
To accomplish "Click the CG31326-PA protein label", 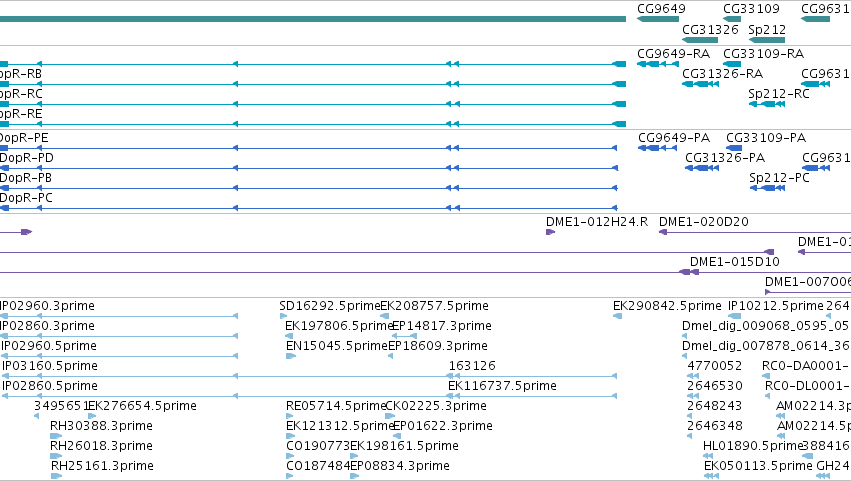I will coord(725,157).
